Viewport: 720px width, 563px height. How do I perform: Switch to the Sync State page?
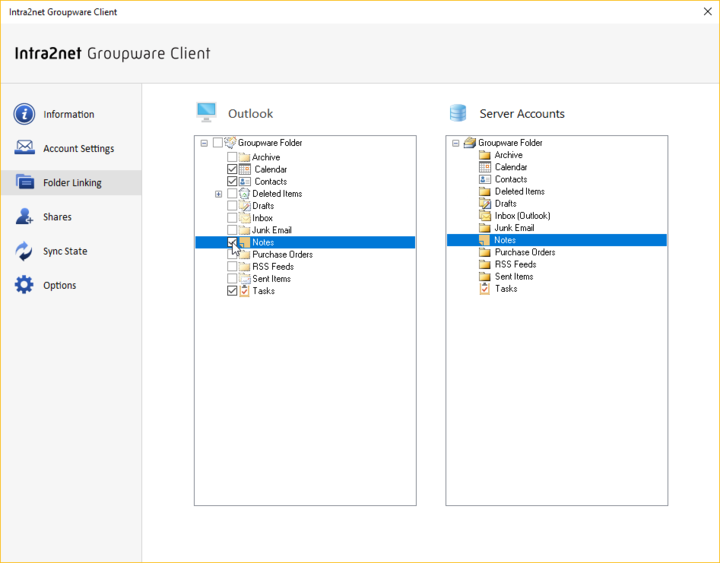tap(71, 251)
